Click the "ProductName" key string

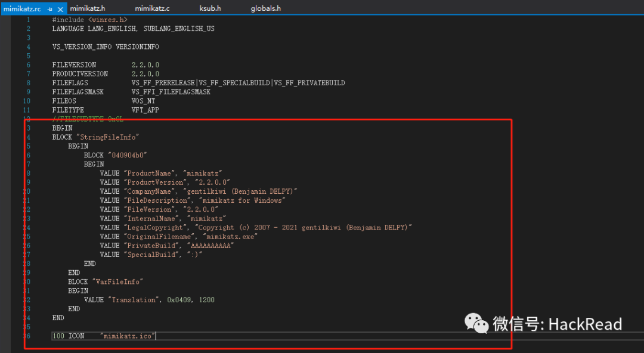point(149,174)
